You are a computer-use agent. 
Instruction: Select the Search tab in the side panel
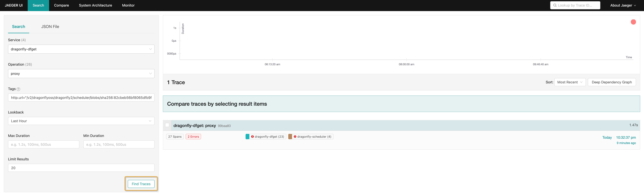(x=19, y=27)
